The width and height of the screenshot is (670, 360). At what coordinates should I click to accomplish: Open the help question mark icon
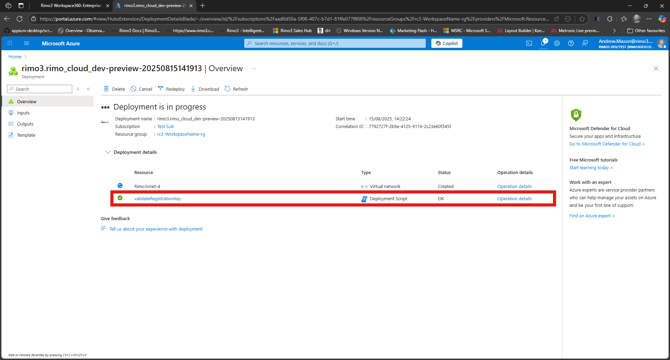[x=571, y=43]
